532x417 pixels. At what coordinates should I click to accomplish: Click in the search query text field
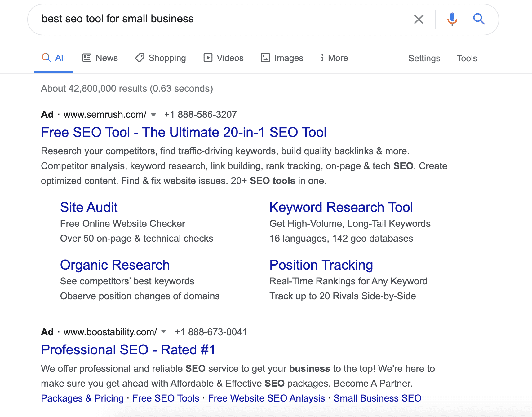(x=217, y=19)
